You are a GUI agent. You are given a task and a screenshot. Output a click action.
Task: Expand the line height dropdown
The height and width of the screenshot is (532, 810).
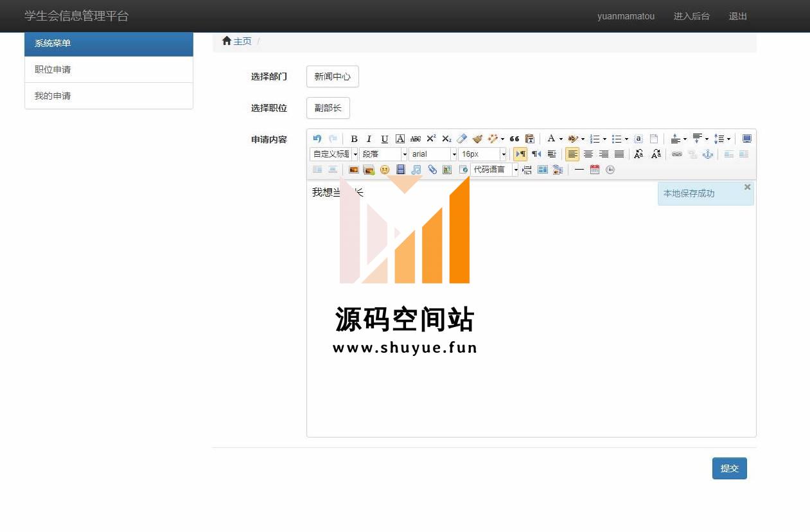point(728,139)
